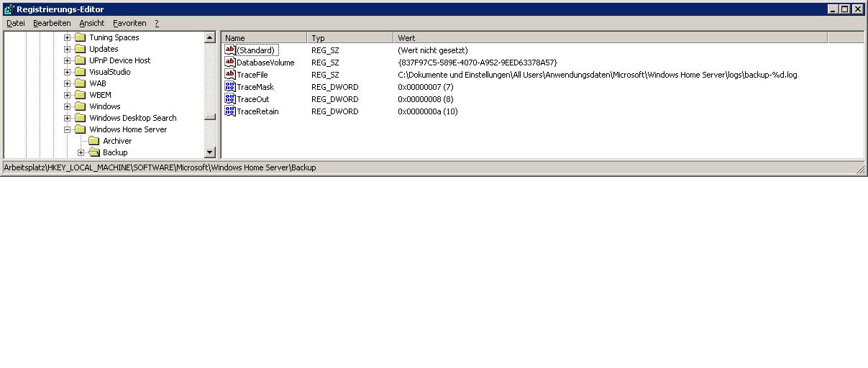
Task: Click the tree scrollbar up arrow
Action: coord(210,37)
